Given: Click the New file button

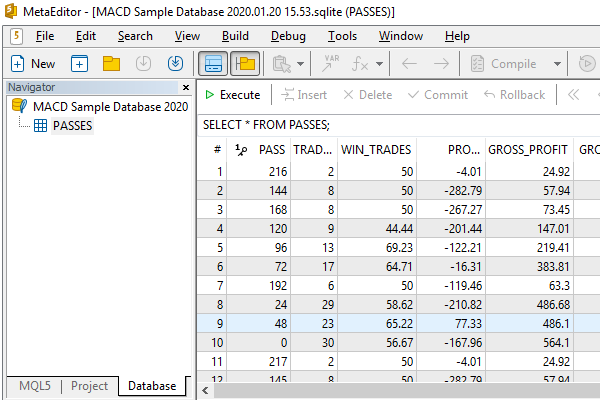Looking at the screenshot, I should 33,64.
